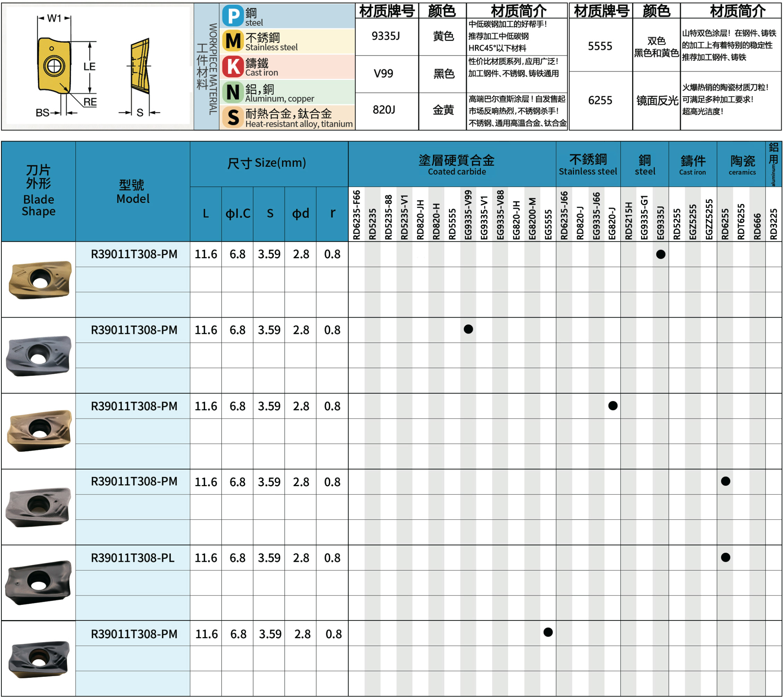Click the dot under EG5555 column
Viewport: 784px width, 698px height.
[x=548, y=632]
